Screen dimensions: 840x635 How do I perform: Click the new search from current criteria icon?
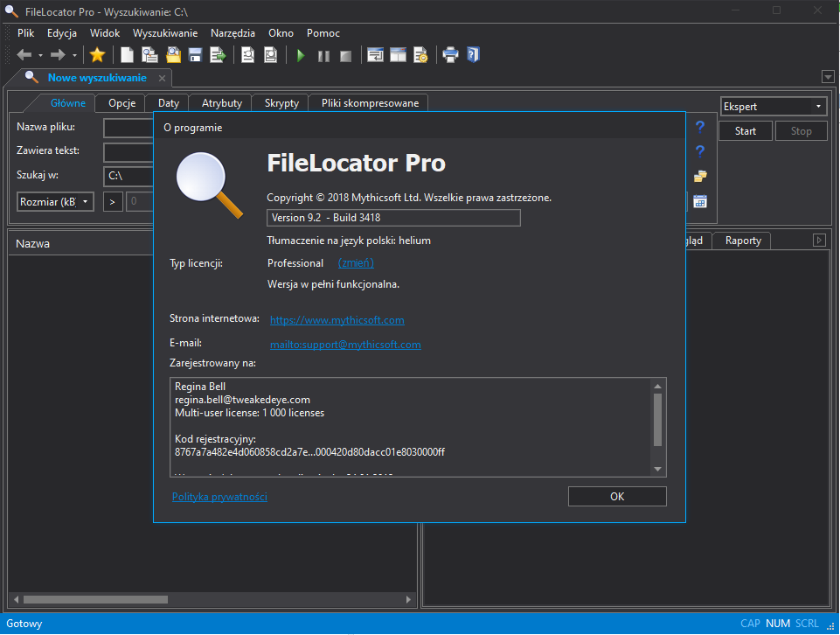[x=149, y=54]
